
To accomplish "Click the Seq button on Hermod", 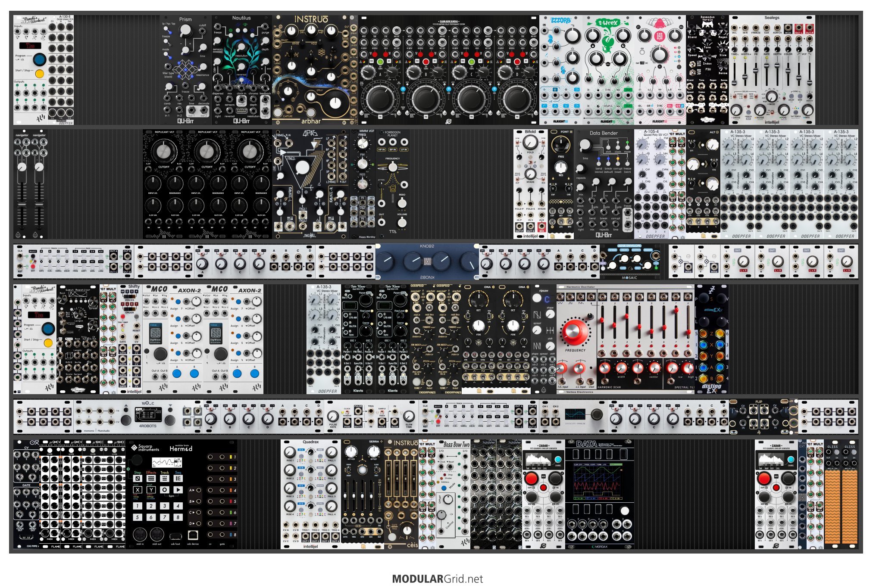I will point(178,479).
